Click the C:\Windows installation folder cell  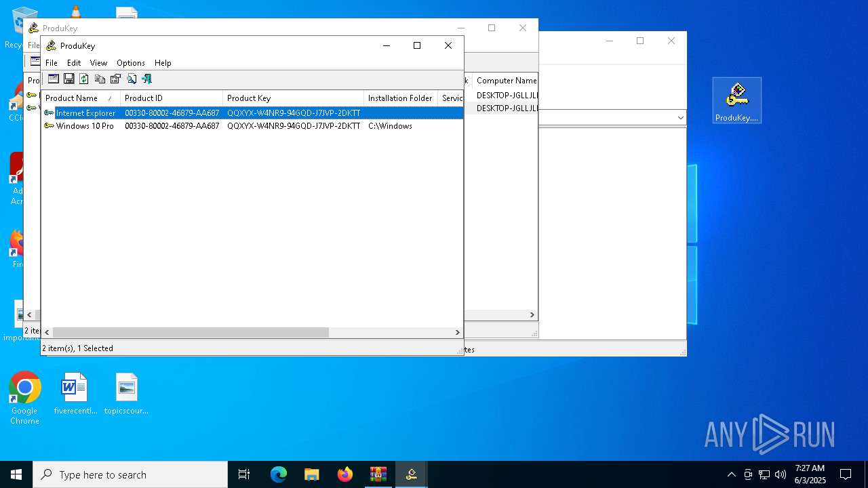coord(390,126)
